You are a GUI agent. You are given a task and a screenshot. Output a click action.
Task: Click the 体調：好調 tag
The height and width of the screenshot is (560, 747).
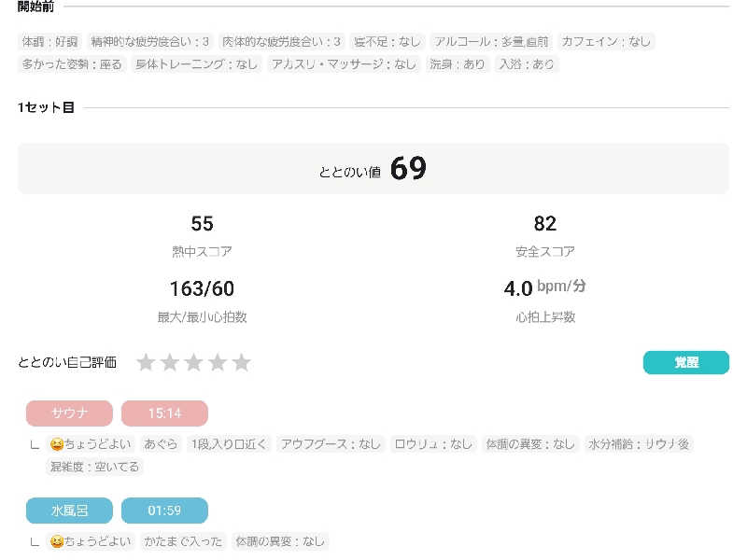(x=50, y=42)
